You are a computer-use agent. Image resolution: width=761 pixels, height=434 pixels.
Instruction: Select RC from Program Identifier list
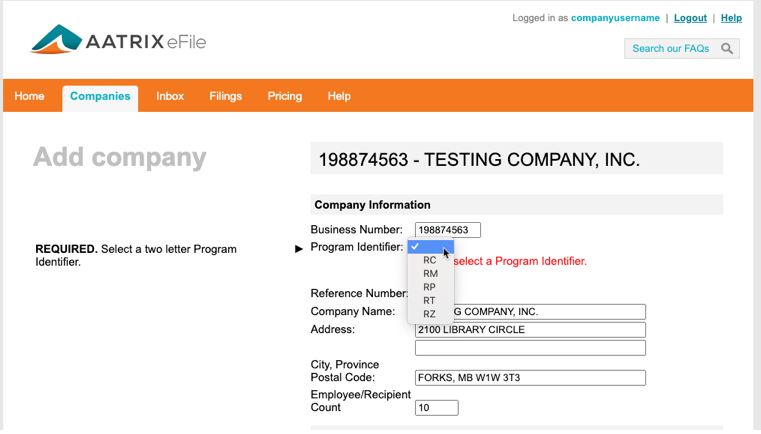[429, 260]
